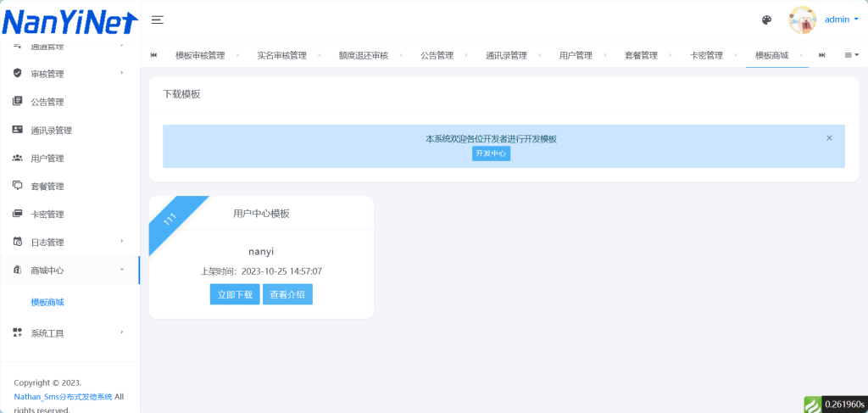
Task: Close the 套餐管理 tab
Action: pos(670,55)
